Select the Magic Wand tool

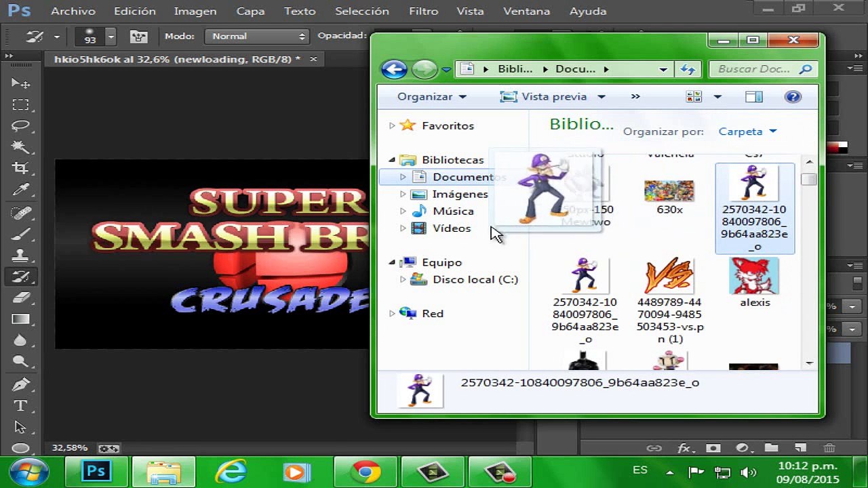click(x=20, y=147)
